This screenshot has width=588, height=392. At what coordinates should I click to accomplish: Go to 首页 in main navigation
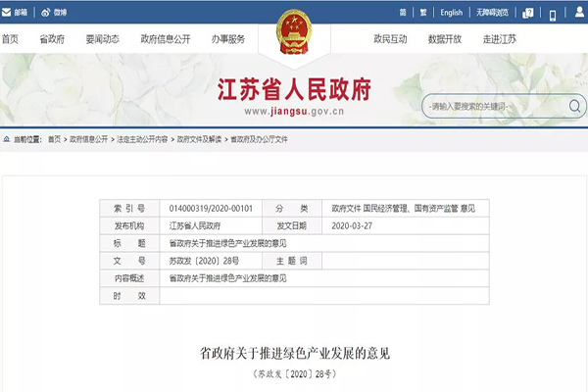coord(10,39)
